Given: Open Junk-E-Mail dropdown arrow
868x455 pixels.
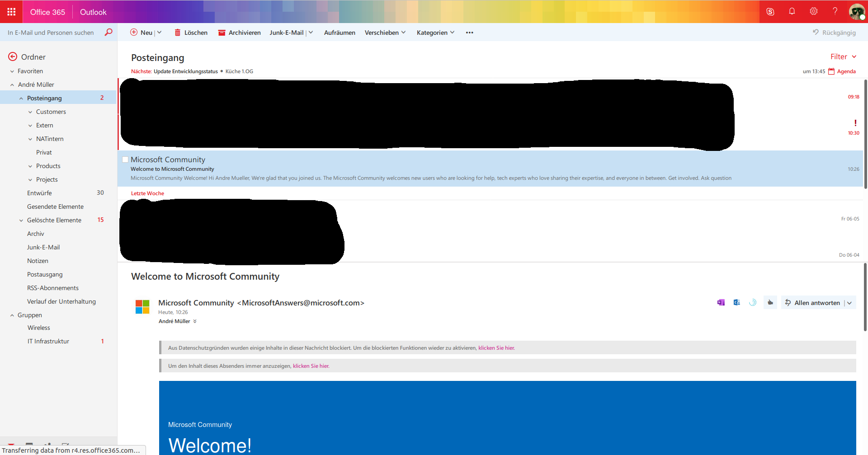Looking at the screenshot, I should pos(311,33).
